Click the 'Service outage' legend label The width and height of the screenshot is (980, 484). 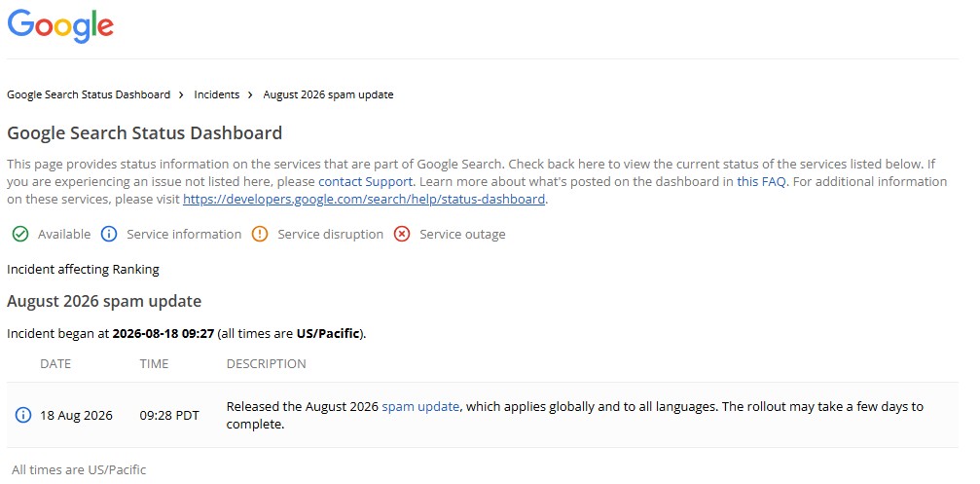click(462, 235)
